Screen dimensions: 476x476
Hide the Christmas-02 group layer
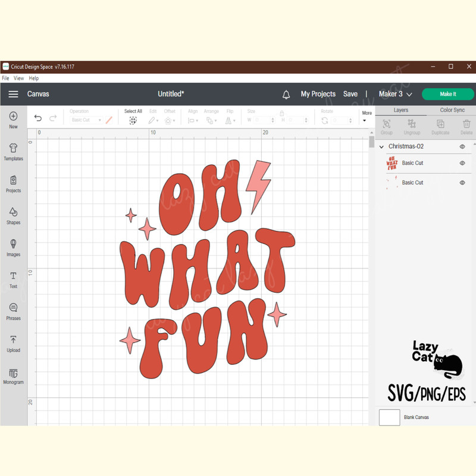click(462, 146)
